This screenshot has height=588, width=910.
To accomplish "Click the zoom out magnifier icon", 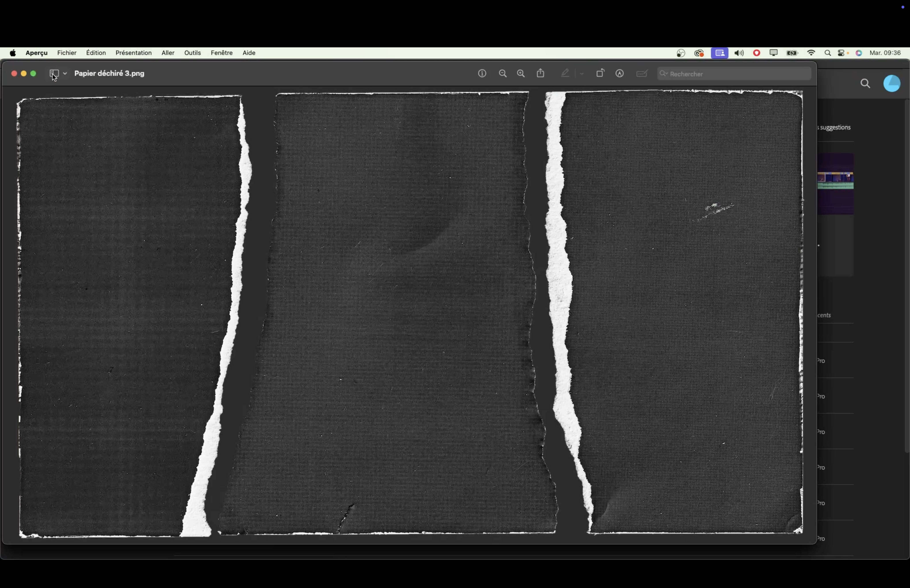I will pos(503,73).
